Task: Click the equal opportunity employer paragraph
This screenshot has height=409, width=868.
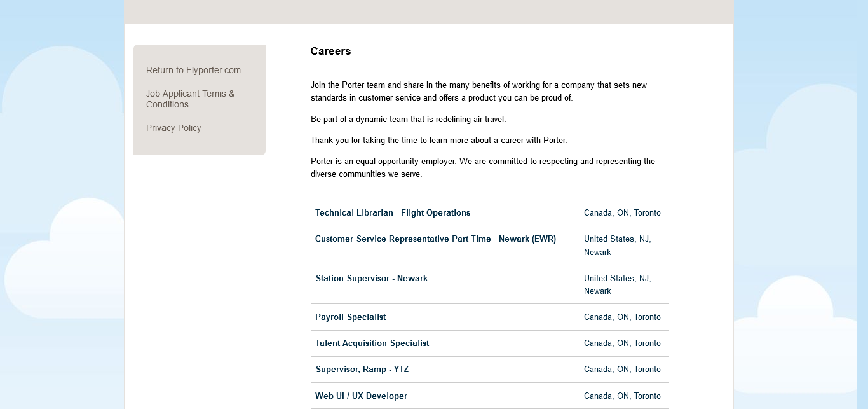Action: pos(482,168)
